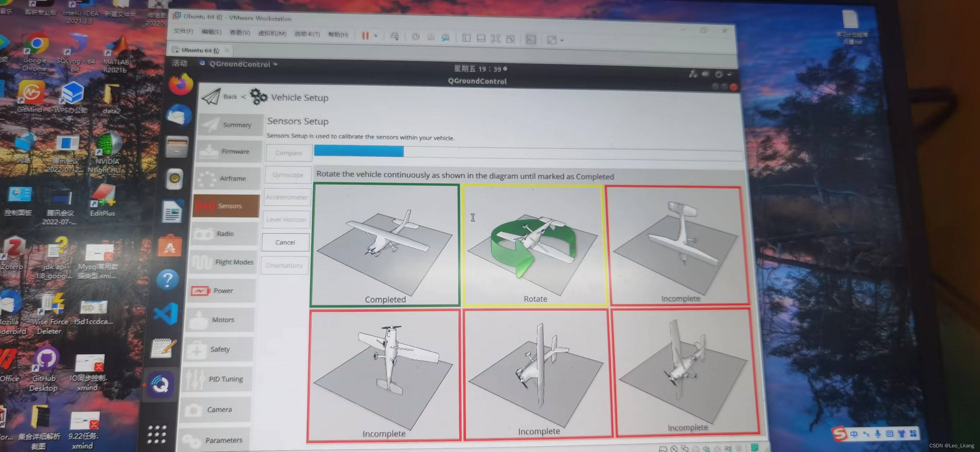Image resolution: width=980 pixels, height=452 pixels.
Task: Open Firefox from the Ubuntu dock
Action: click(x=181, y=84)
